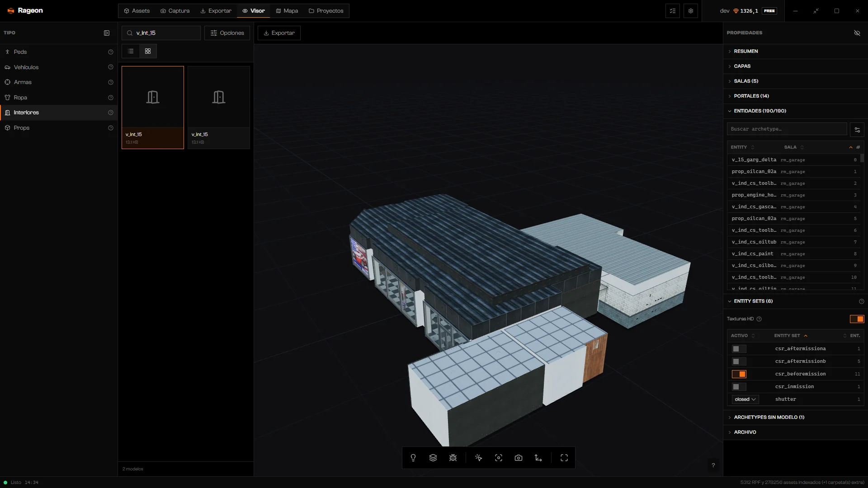Expand PORTALES (14) section
This screenshot has height=488, width=868.
(x=795, y=96)
